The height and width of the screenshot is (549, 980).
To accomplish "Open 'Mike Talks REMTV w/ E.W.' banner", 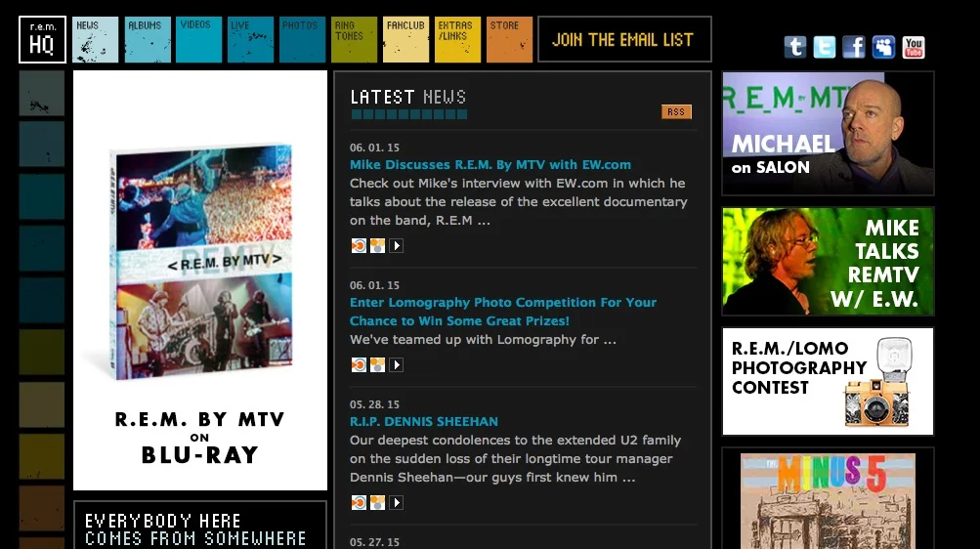I will click(x=829, y=261).
